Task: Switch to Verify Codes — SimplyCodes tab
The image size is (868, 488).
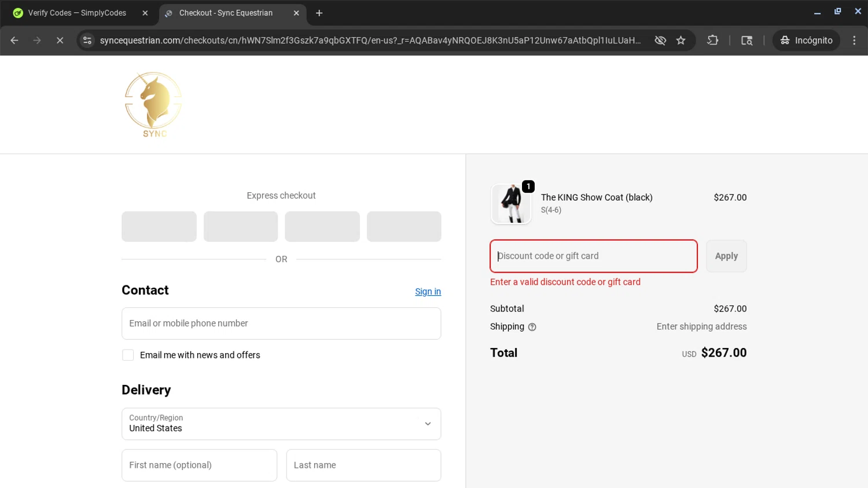Action: 77,13
